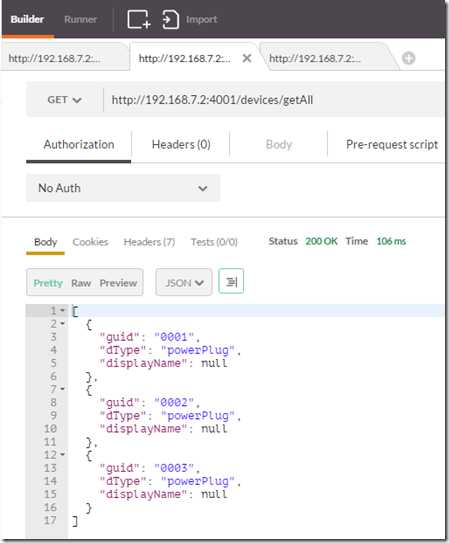
Task: Open the JSON format dropdown
Action: pos(184,282)
